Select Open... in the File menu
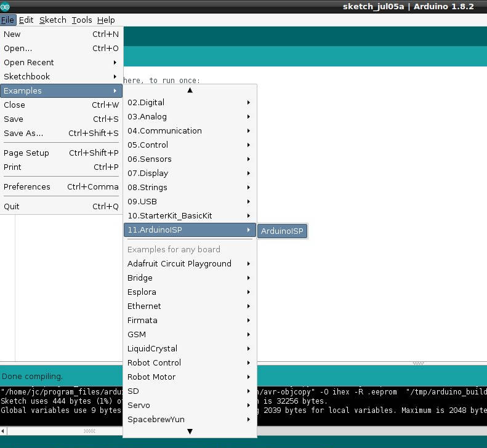Viewport: 487px width, 448px height. point(61,49)
